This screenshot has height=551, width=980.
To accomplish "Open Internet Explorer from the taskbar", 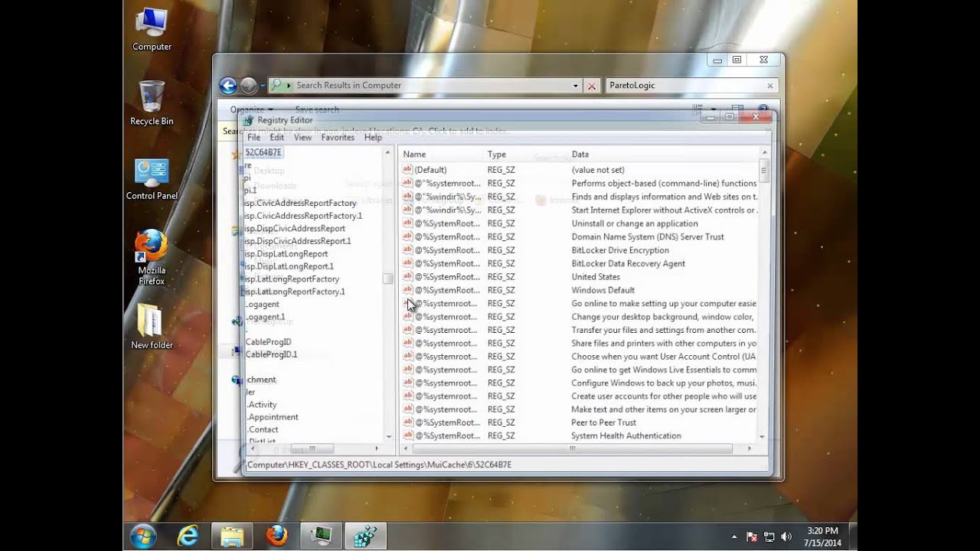I will coord(188,536).
